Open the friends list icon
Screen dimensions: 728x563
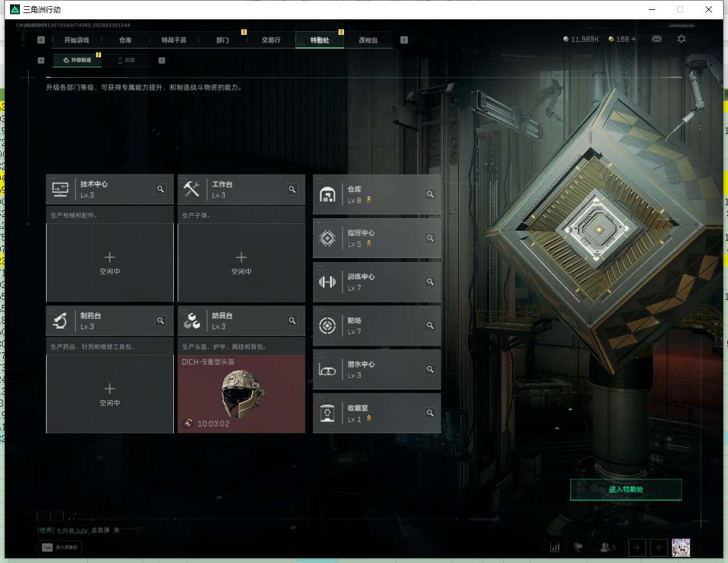coord(606,547)
